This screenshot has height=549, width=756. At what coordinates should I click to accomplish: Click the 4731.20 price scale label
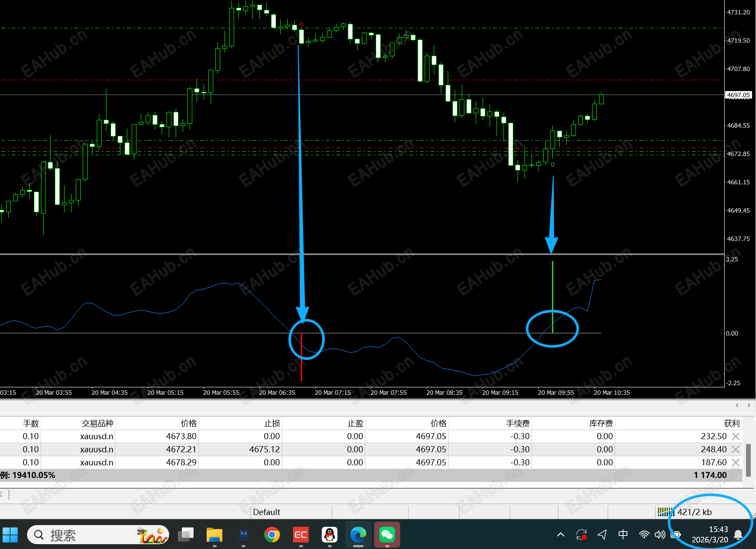(x=738, y=12)
